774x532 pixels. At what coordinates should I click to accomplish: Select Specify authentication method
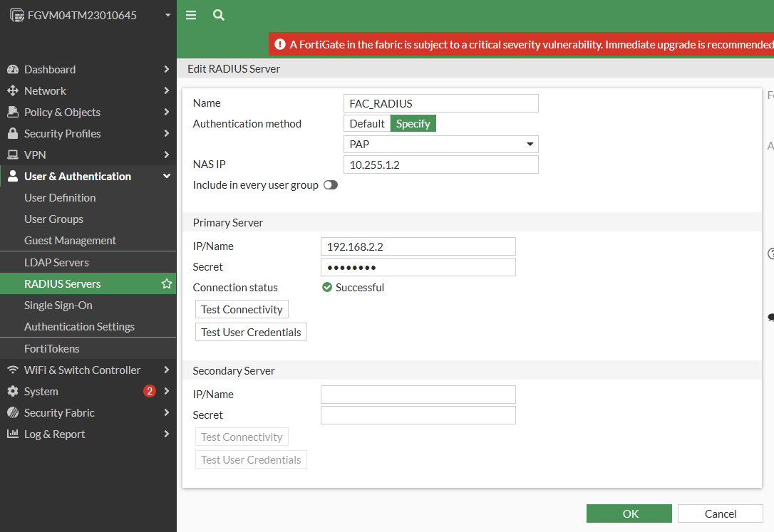413,124
